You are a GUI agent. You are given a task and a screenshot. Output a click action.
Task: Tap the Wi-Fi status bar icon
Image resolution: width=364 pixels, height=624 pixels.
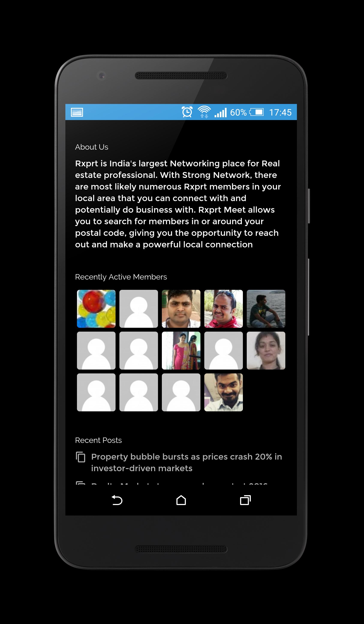(204, 112)
